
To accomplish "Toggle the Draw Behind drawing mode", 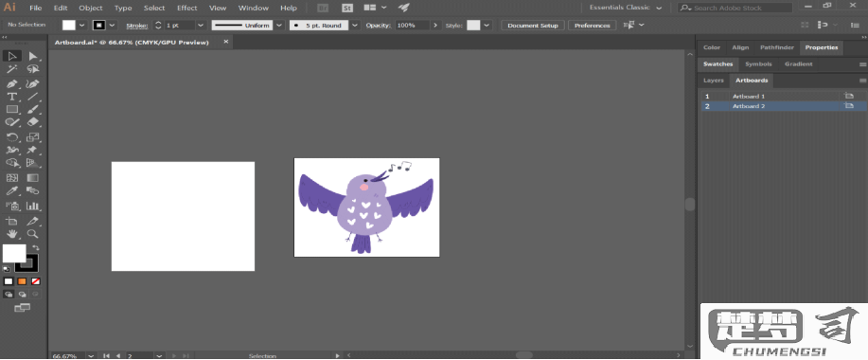I will tap(23, 295).
